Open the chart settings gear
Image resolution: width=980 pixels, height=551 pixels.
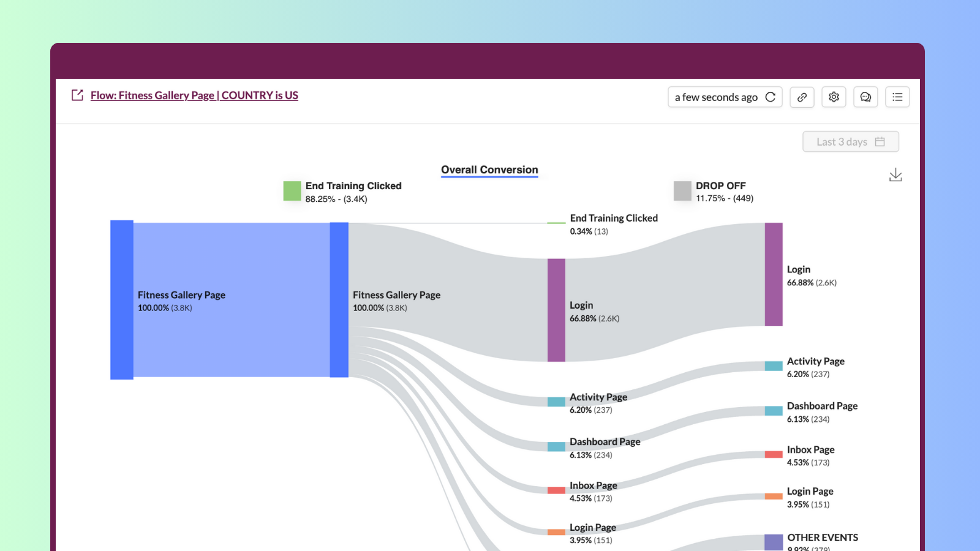tap(834, 97)
